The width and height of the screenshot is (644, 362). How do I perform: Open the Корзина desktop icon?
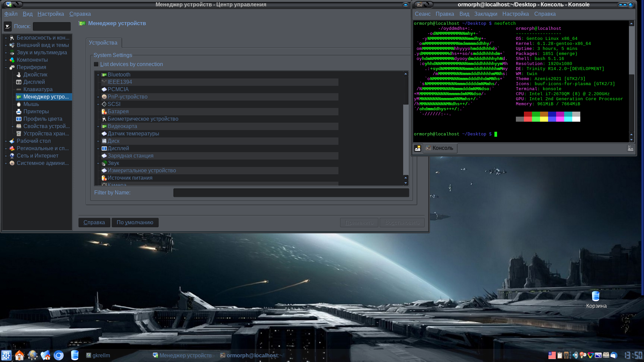(x=596, y=299)
